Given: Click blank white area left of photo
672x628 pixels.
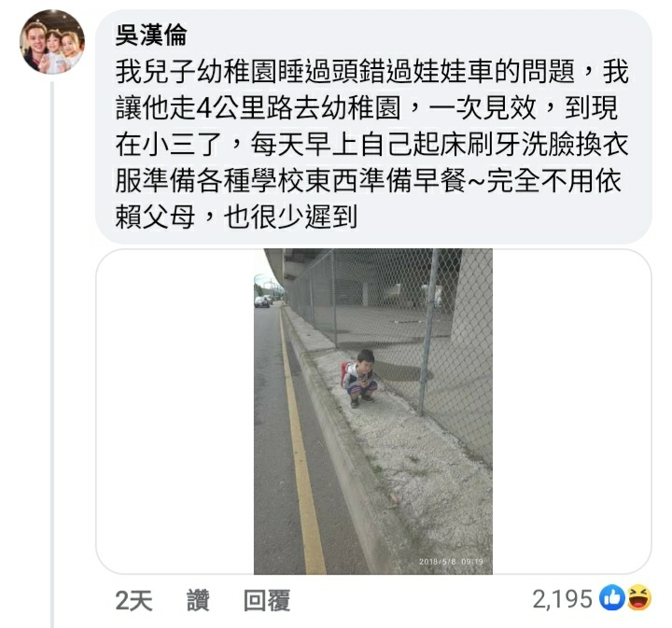Looking at the screenshot, I should [175, 412].
